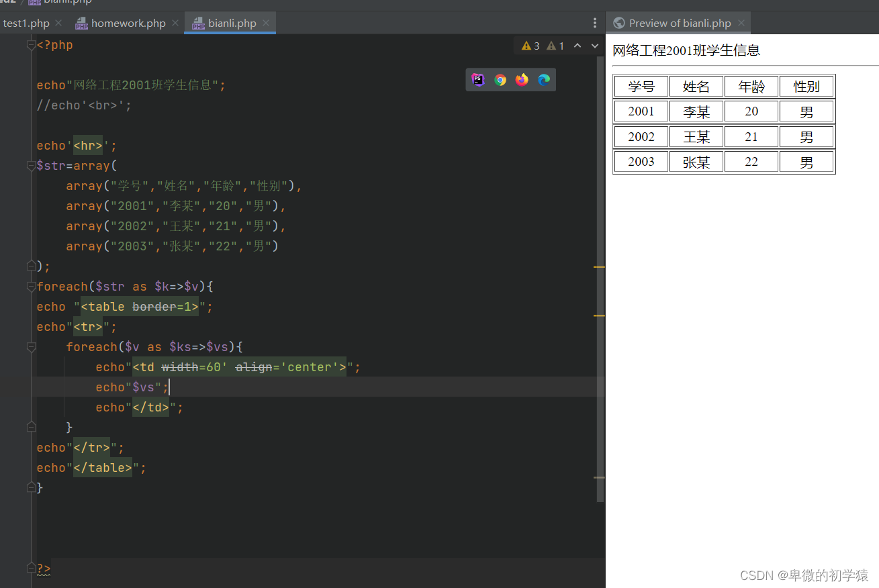Open the editor tabs three-dot options menu

coord(595,23)
